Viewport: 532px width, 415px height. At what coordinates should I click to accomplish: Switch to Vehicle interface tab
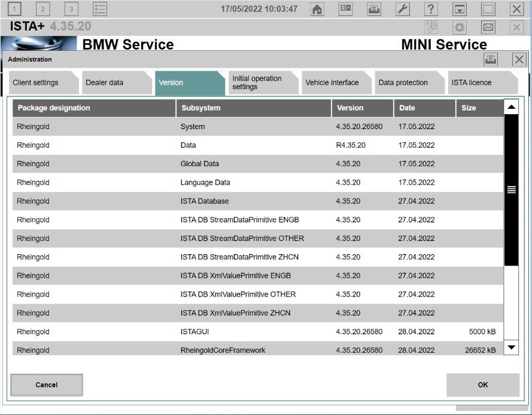(x=336, y=83)
